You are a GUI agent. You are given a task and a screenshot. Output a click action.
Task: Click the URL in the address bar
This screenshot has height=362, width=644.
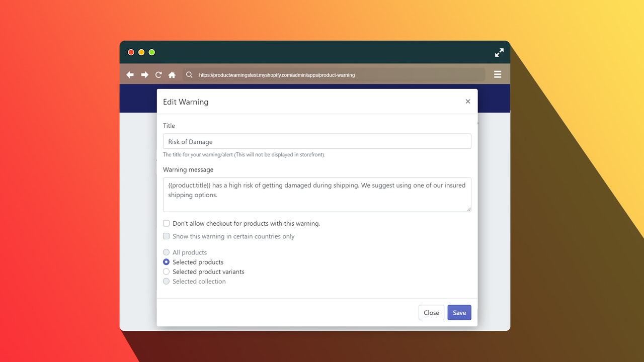(277, 74)
